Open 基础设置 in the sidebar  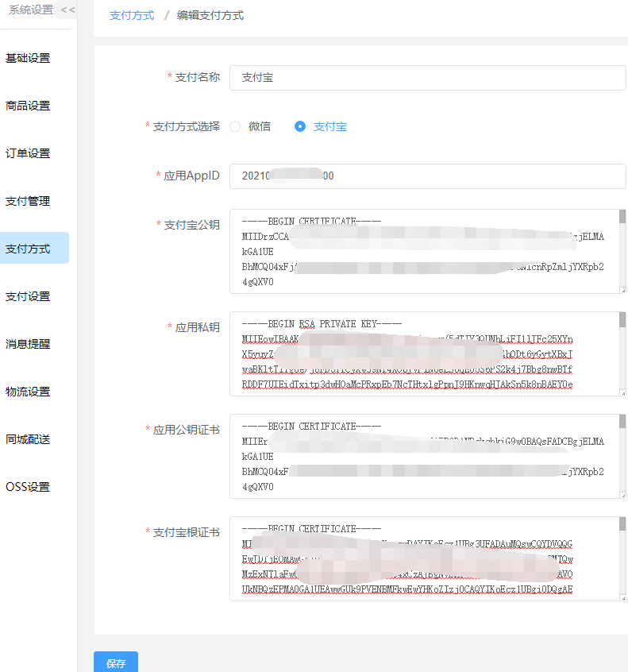click(x=28, y=58)
